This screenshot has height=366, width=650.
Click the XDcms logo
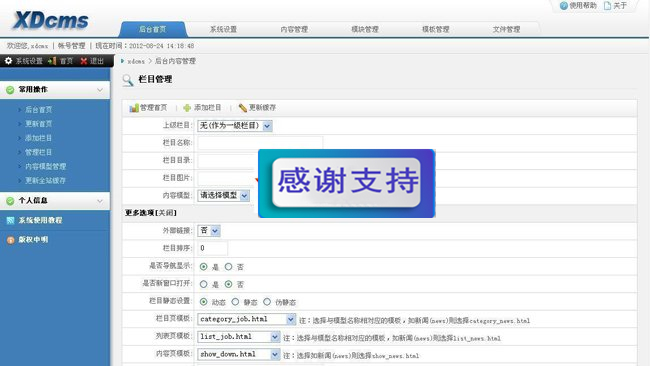tap(51, 20)
